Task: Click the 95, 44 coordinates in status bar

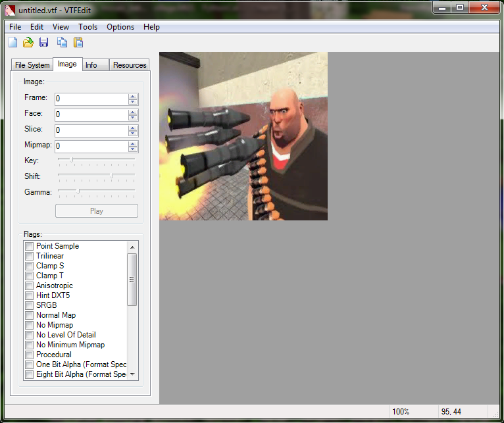Action: (451, 412)
